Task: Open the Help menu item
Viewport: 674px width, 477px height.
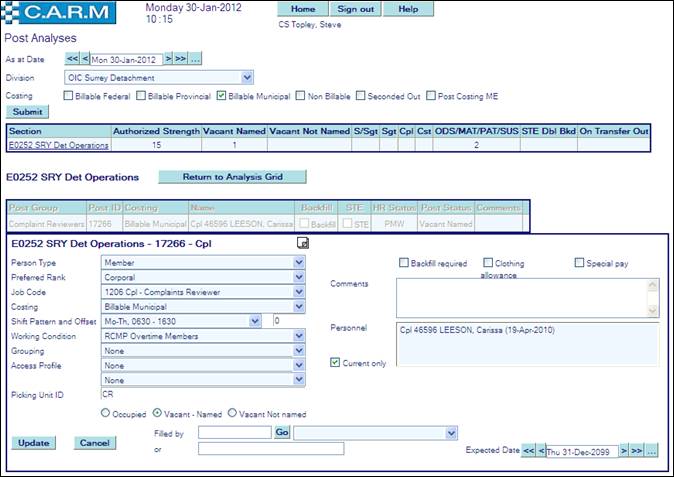Action: click(408, 9)
